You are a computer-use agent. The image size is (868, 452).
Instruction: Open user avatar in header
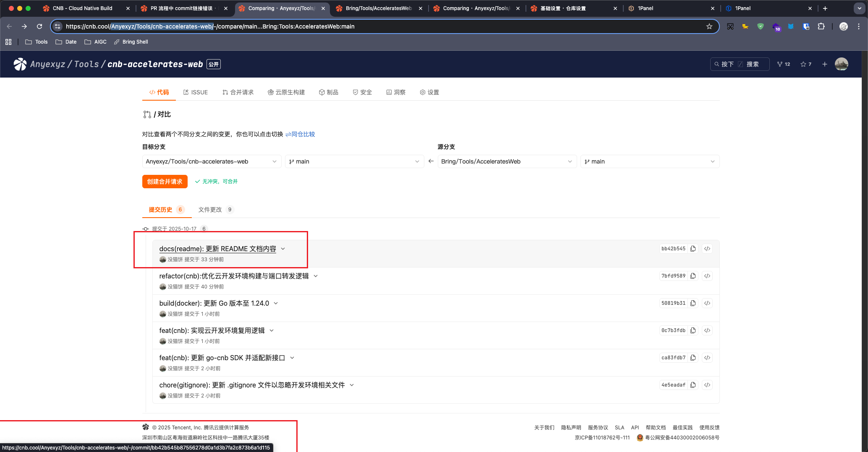coord(841,64)
